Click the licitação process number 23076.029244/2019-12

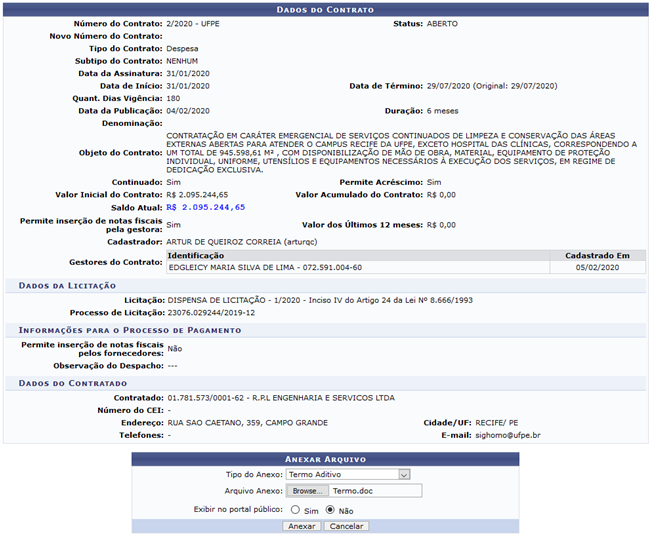click(211, 313)
